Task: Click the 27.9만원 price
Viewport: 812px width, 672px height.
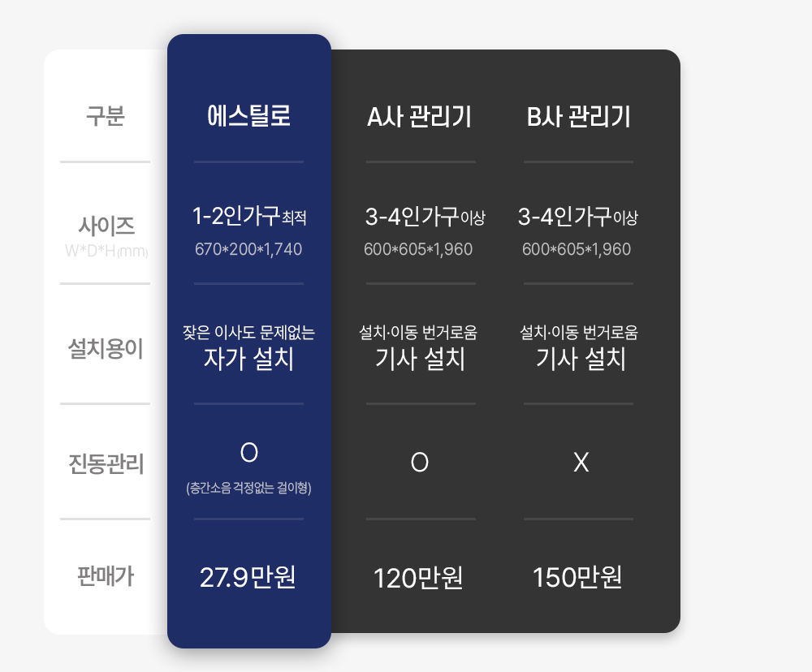Action: [248, 578]
